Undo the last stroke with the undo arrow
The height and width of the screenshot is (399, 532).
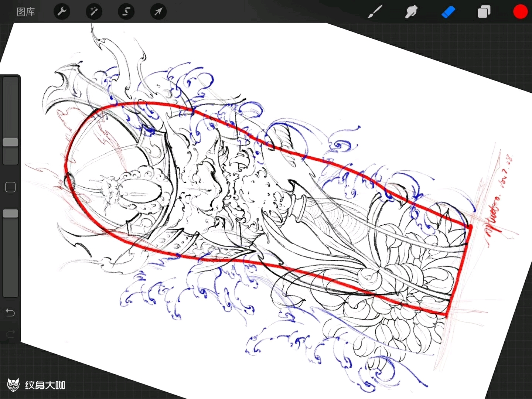[x=10, y=313]
